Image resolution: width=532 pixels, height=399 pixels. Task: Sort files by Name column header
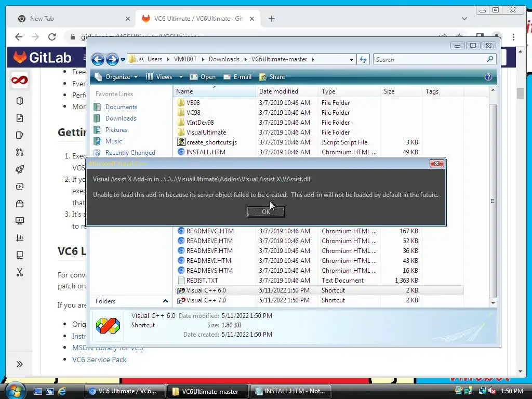[214, 91]
